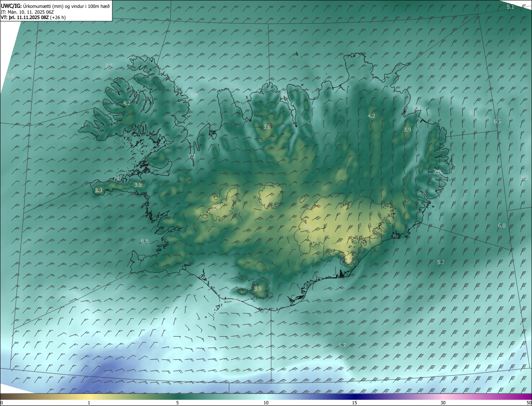Click the 6.5 value label
This screenshot has height=406, width=532.
pos(498,122)
